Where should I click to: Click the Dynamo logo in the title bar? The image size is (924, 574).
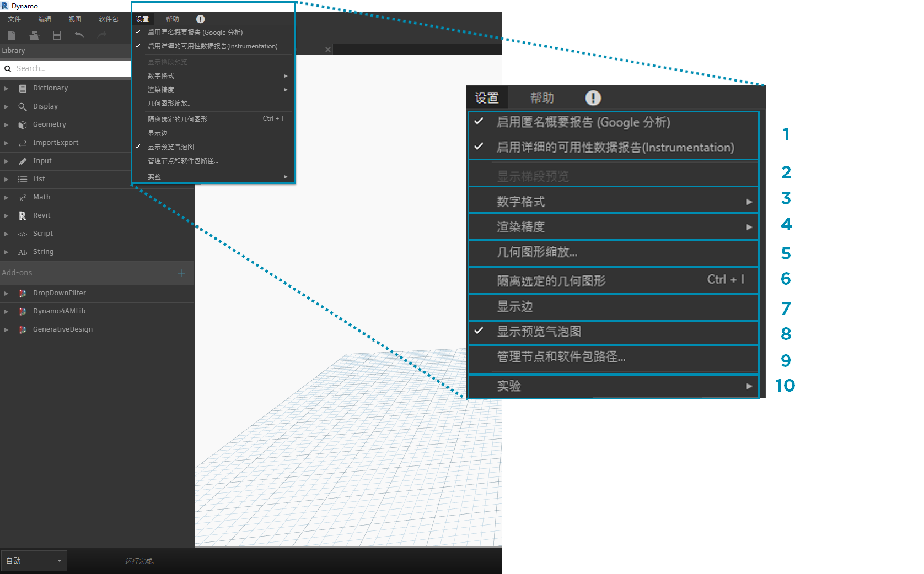click(5, 6)
